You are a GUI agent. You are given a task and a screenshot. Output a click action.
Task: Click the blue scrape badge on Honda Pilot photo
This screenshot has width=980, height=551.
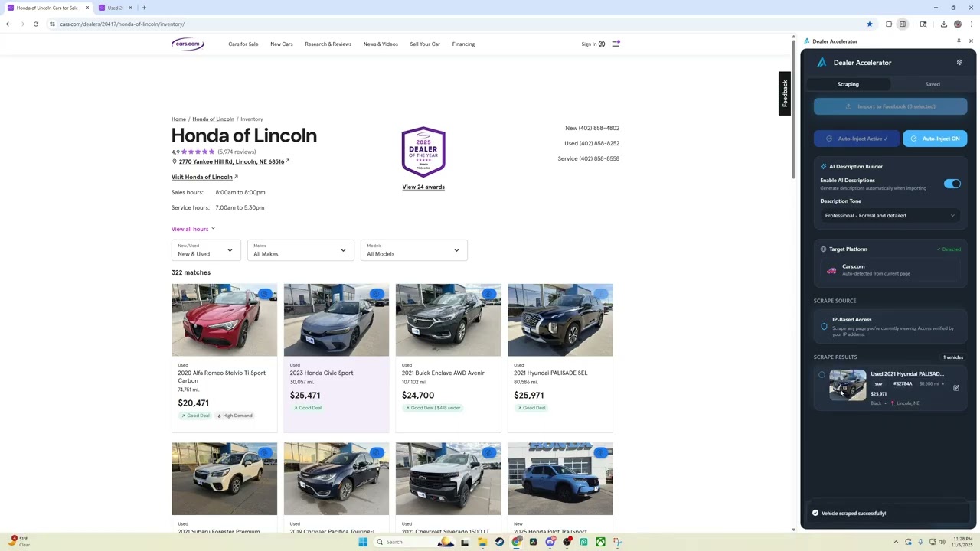(x=601, y=452)
